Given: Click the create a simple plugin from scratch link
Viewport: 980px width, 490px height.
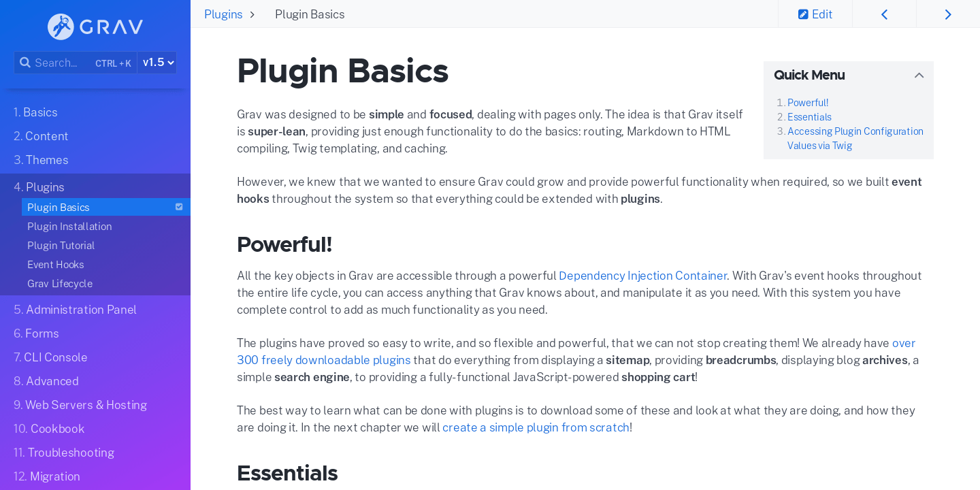Looking at the screenshot, I should click(536, 427).
